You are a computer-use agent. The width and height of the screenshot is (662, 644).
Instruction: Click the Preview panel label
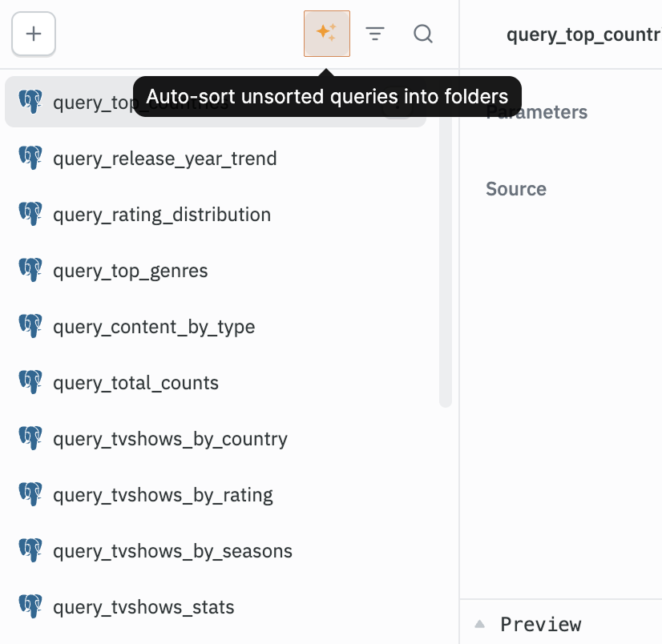541,624
